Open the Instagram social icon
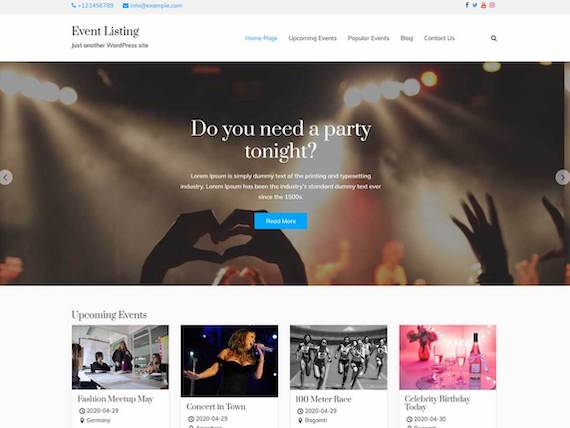The height and width of the screenshot is (428, 570). pos(492,5)
